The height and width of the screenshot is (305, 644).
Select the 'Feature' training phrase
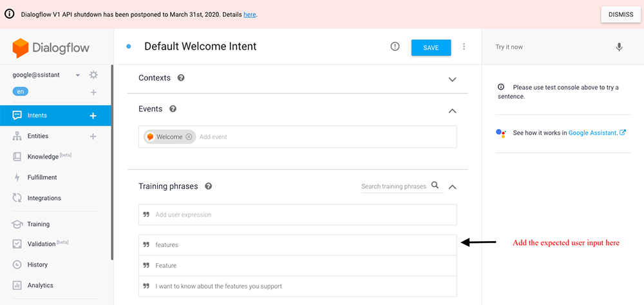coord(298,266)
